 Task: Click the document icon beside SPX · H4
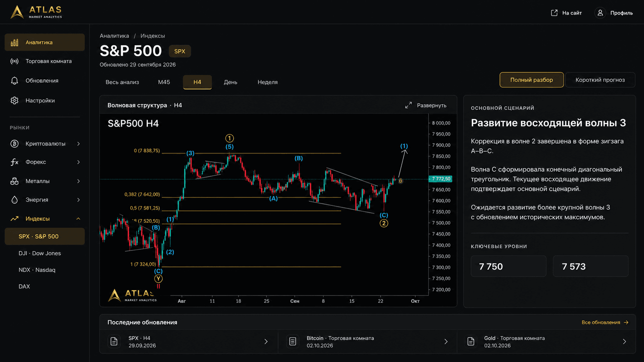[x=114, y=342]
